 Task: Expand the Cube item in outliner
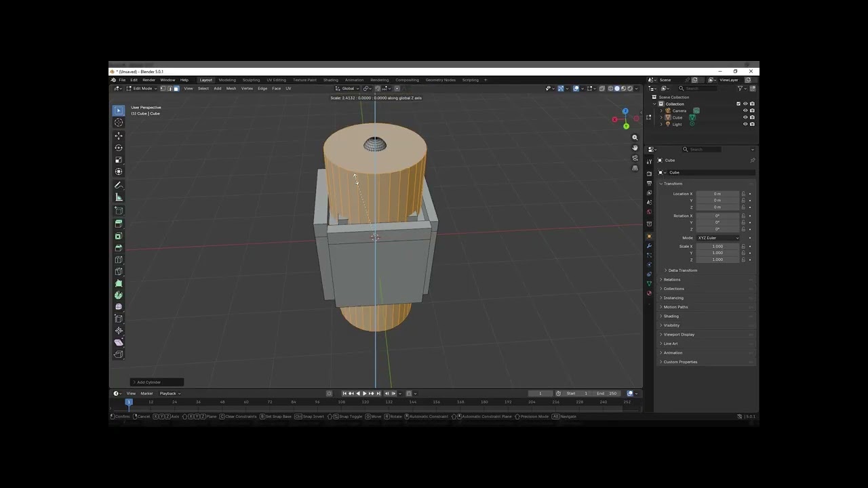[661, 117]
